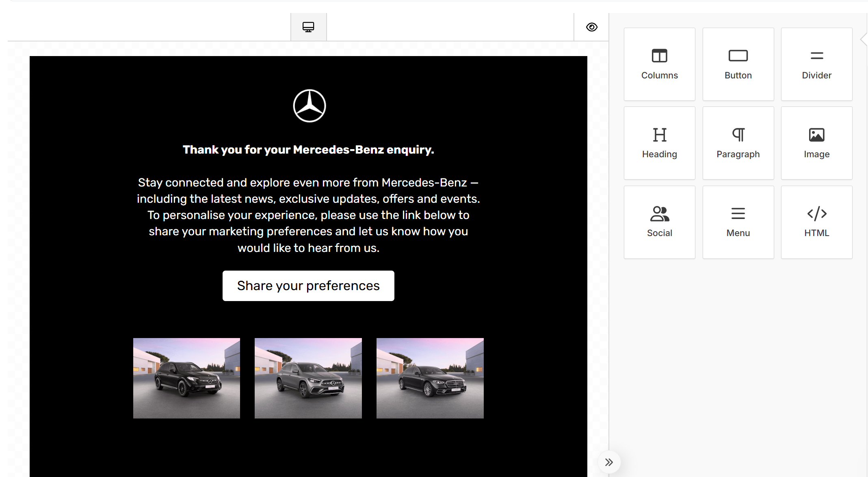The height and width of the screenshot is (477, 868).
Task: Select the Image content block
Action: click(816, 143)
